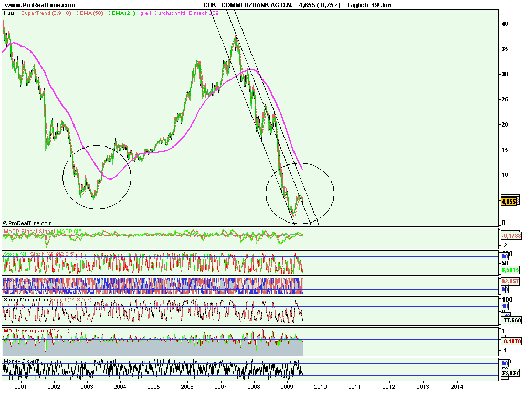Viewport: 525px width, 420px height.
Task: Click the 92,857 indicator value tag
Action: click(510, 281)
